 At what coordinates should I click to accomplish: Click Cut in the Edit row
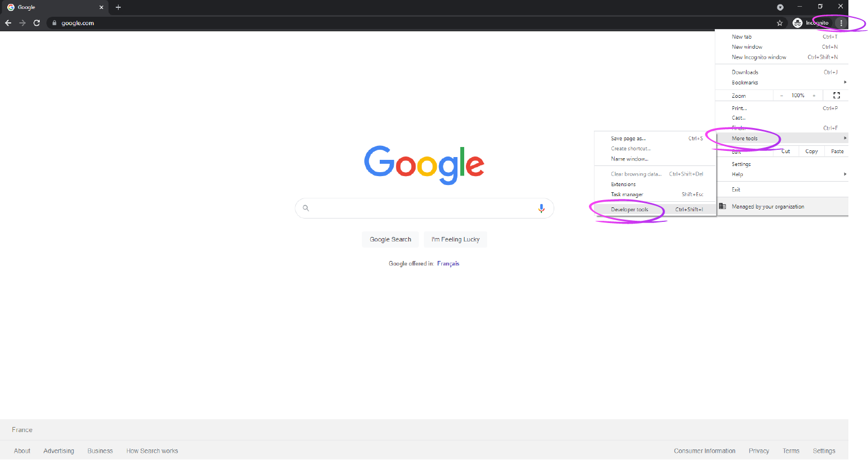tap(786, 151)
